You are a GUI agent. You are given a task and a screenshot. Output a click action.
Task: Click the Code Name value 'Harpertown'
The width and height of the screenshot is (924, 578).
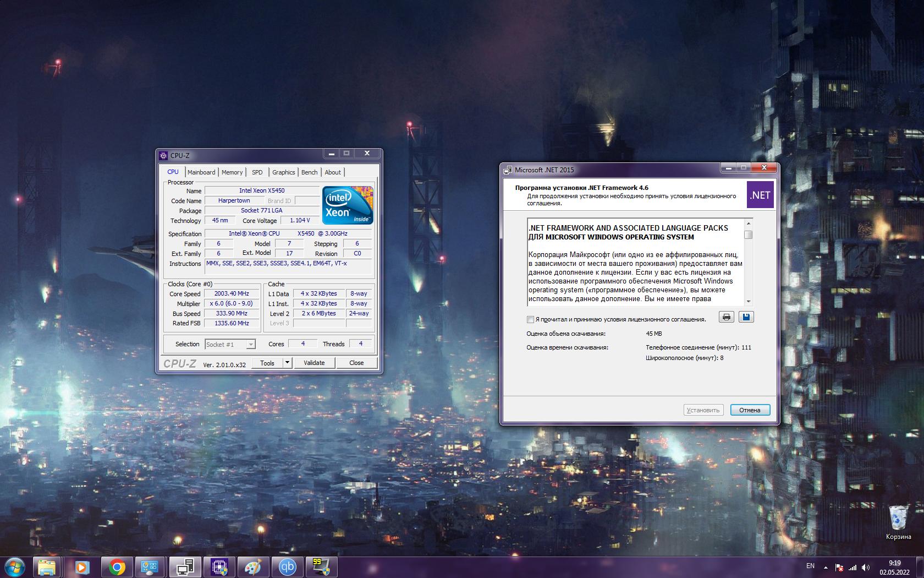(x=234, y=200)
